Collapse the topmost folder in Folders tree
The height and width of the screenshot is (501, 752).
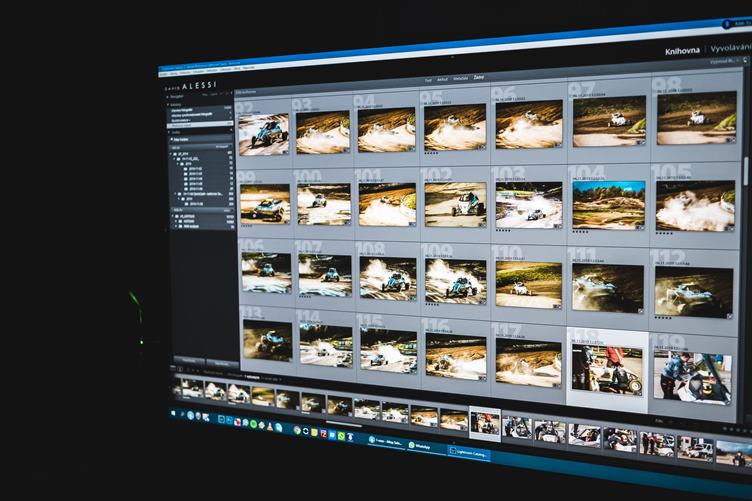coord(172,154)
